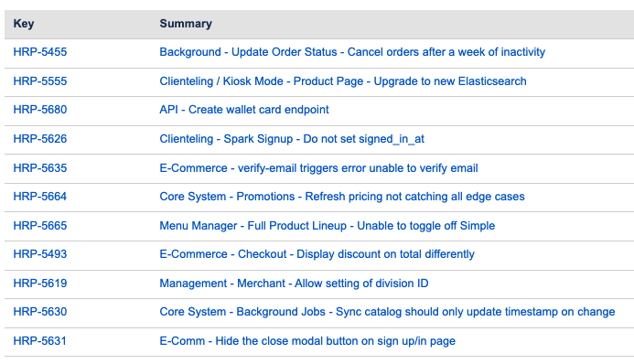This screenshot has height=364, width=634.
Task: Open issue key HRP-5555
Action: (x=40, y=81)
